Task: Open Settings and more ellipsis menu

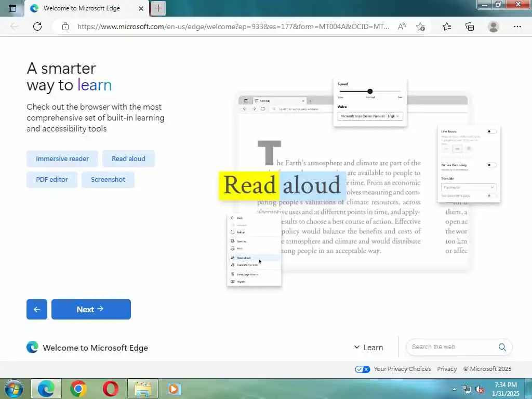Action: pyautogui.click(x=517, y=26)
